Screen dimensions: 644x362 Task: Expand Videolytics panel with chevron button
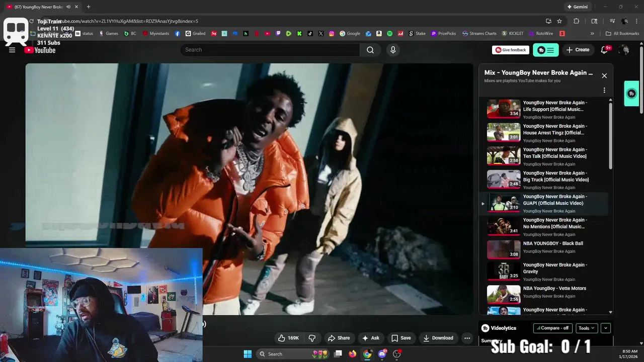[x=606, y=328]
